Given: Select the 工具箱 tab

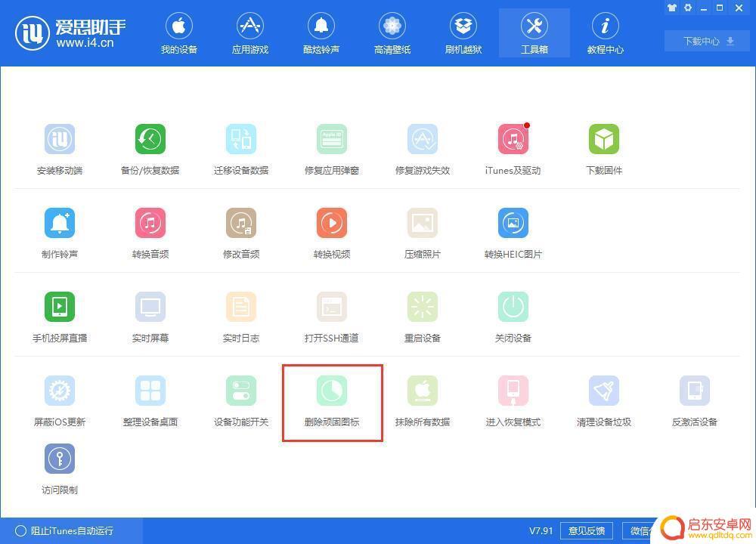Looking at the screenshot, I should [x=534, y=33].
